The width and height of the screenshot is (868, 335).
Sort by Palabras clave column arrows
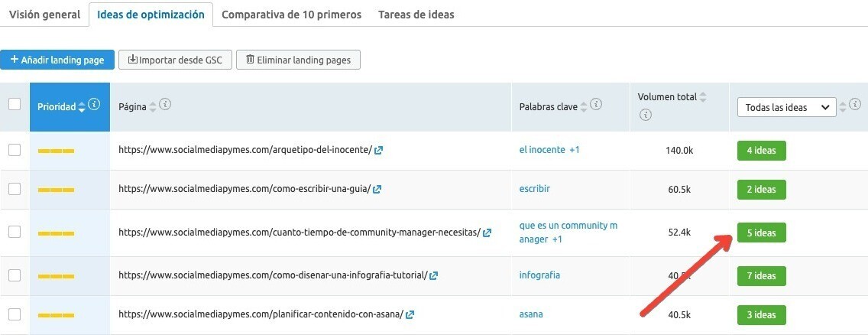coord(584,107)
